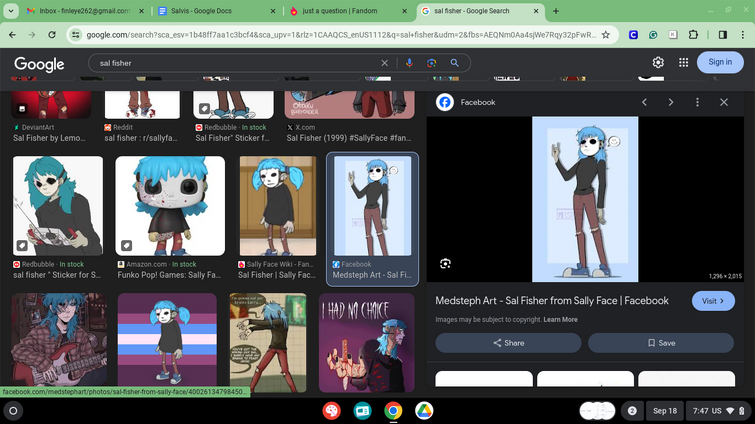This screenshot has height=424, width=755.
Task: Go to the Google homepage logo
Action: (x=39, y=64)
